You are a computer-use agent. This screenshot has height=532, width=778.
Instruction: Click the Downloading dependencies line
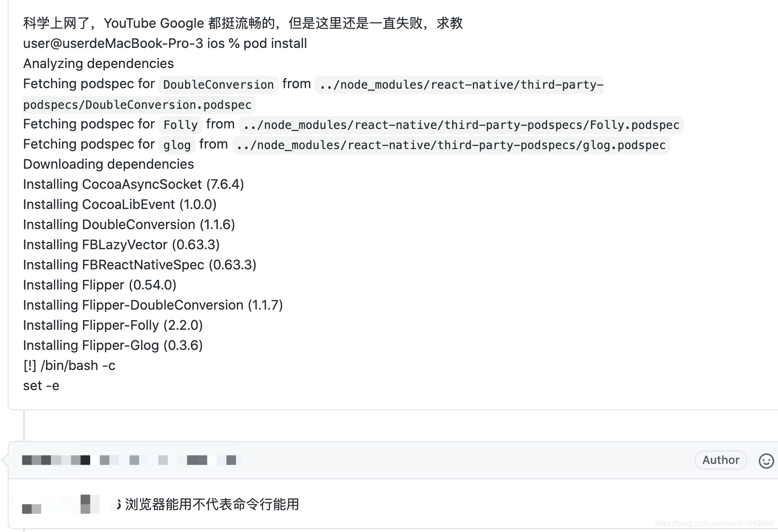click(x=108, y=164)
